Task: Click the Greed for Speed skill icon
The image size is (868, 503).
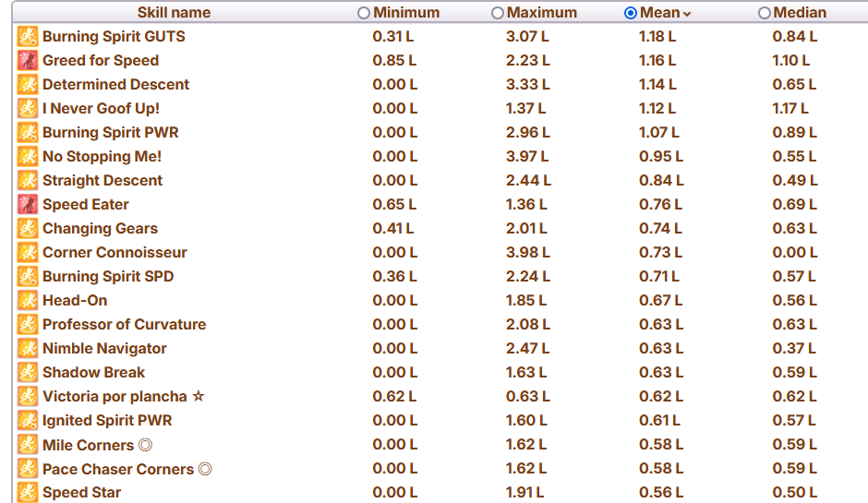Action: pyautogui.click(x=28, y=60)
